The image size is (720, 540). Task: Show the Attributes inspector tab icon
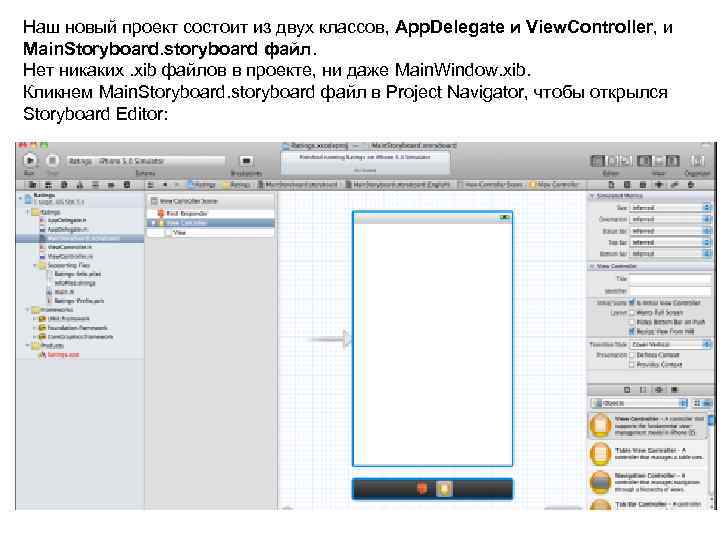(x=659, y=185)
